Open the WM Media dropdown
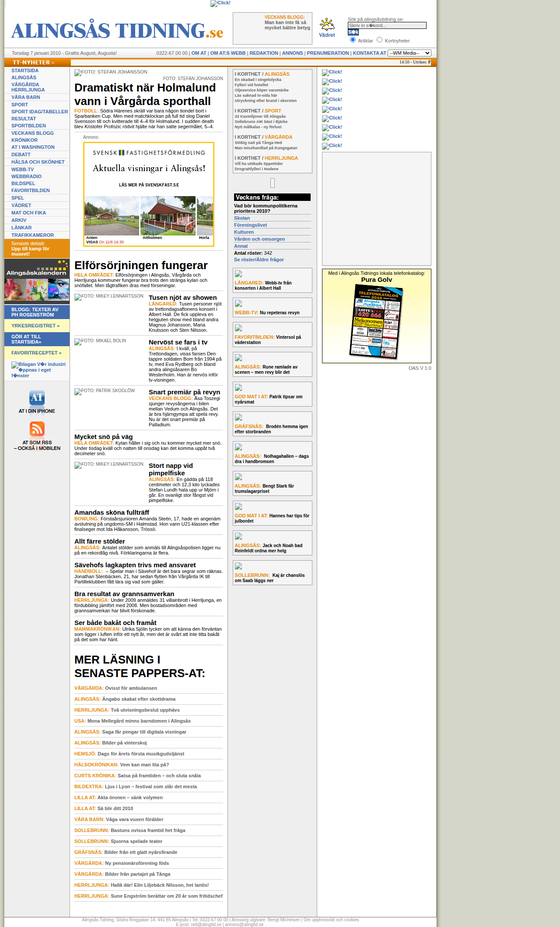Image resolution: width=560 pixels, height=927 pixels. (x=409, y=53)
